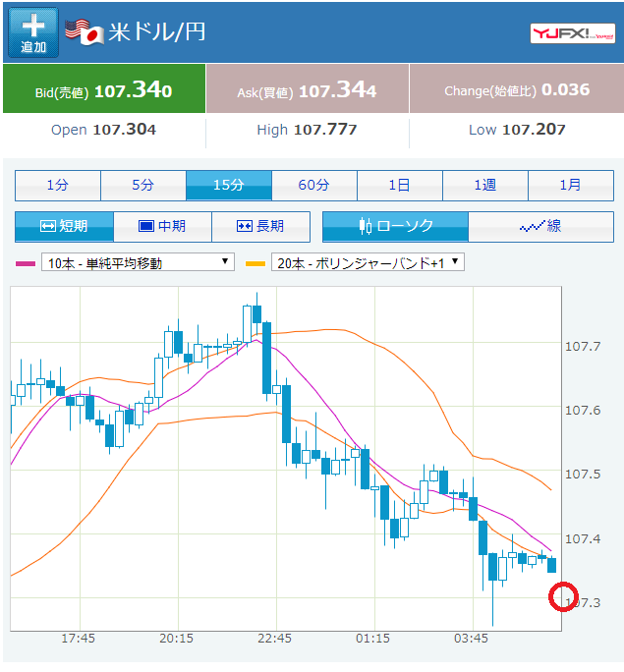Select the 中期 medium-term range toggle
This screenshot has width=624, height=672.
162,226
